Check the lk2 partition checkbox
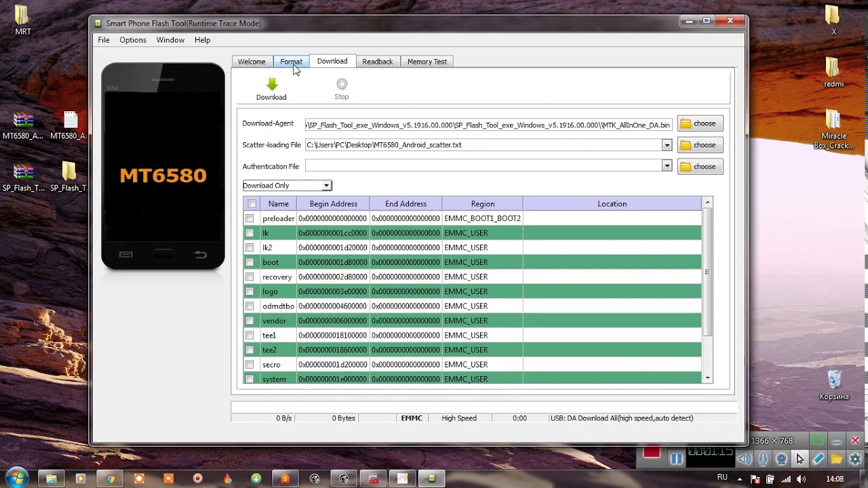 pyautogui.click(x=250, y=247)
